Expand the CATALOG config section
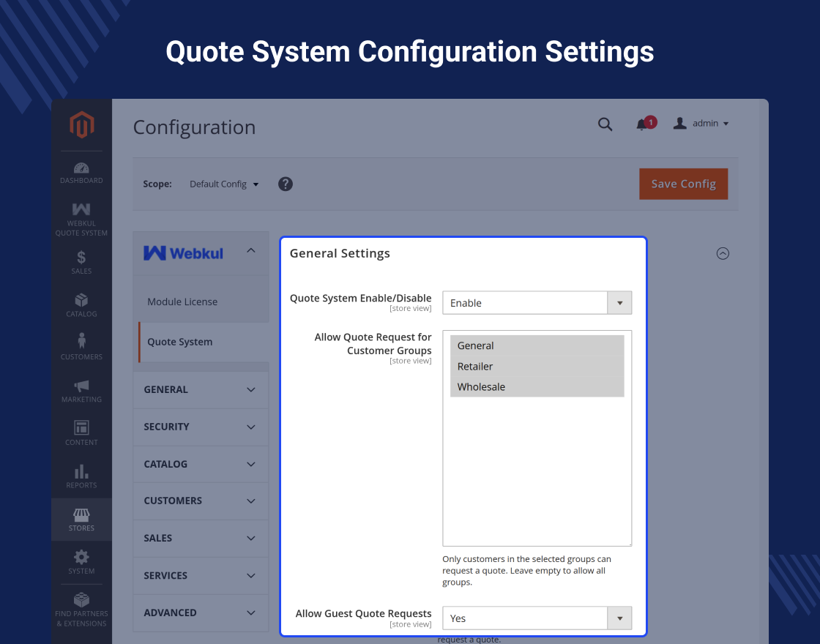Screen dimensions: 820x644 pyautogui.click(x=201, y=464)
